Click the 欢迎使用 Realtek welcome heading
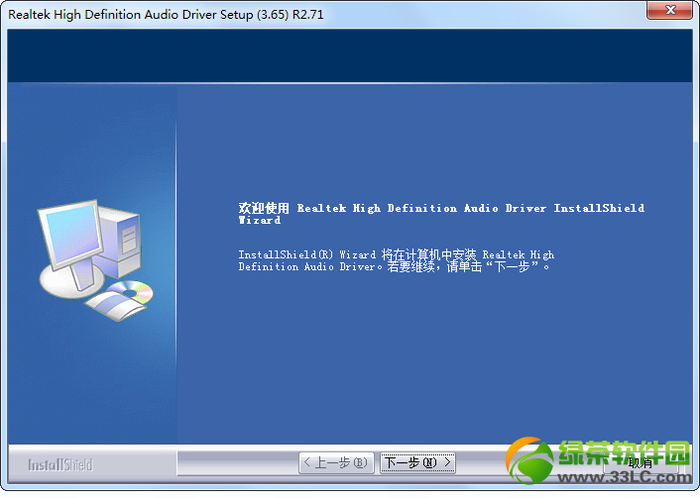 point(441,214)
